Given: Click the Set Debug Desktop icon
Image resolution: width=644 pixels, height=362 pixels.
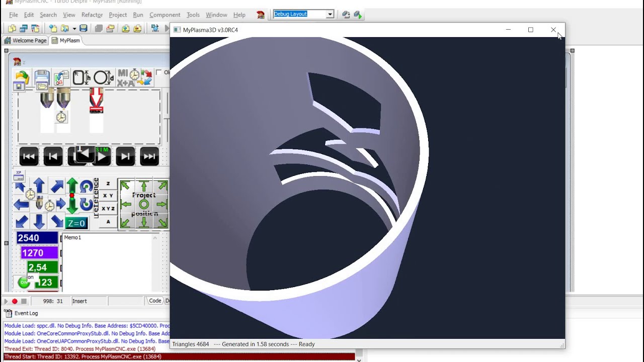Looking at the screenshot, I should tap(358, 15).
